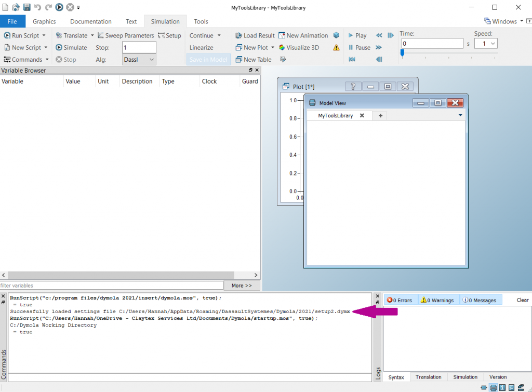Click Visualize 3D
Screen dimensions: 532x392
pos(299,47)
